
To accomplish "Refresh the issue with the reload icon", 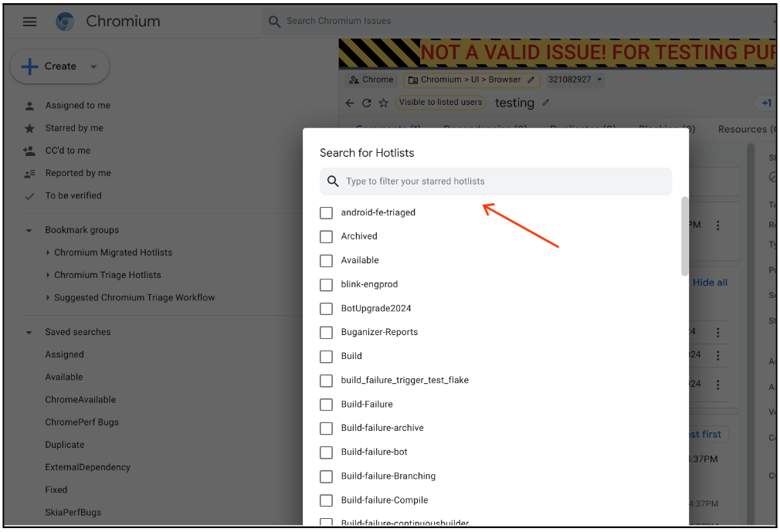I will tap(366, 103).
